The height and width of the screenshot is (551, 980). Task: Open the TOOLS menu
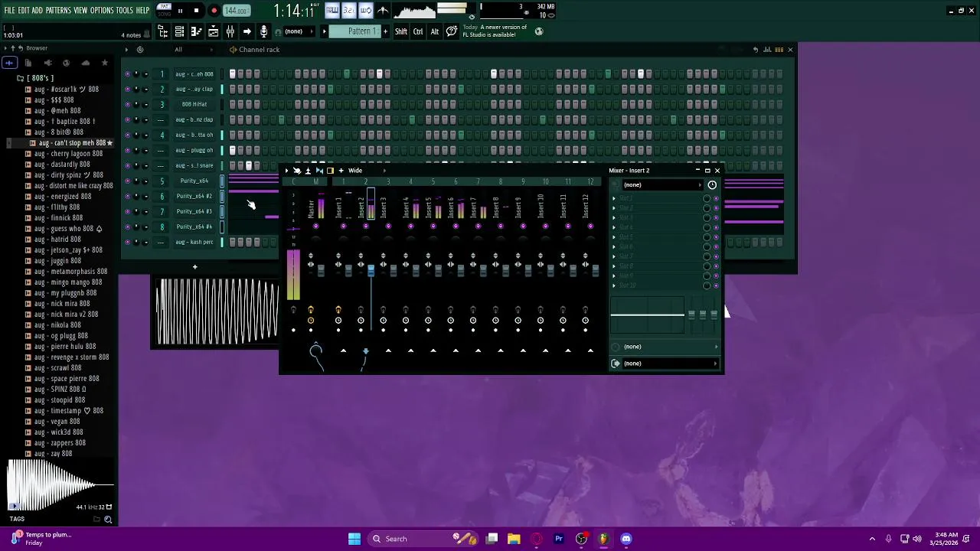click(x=125, y=11)
